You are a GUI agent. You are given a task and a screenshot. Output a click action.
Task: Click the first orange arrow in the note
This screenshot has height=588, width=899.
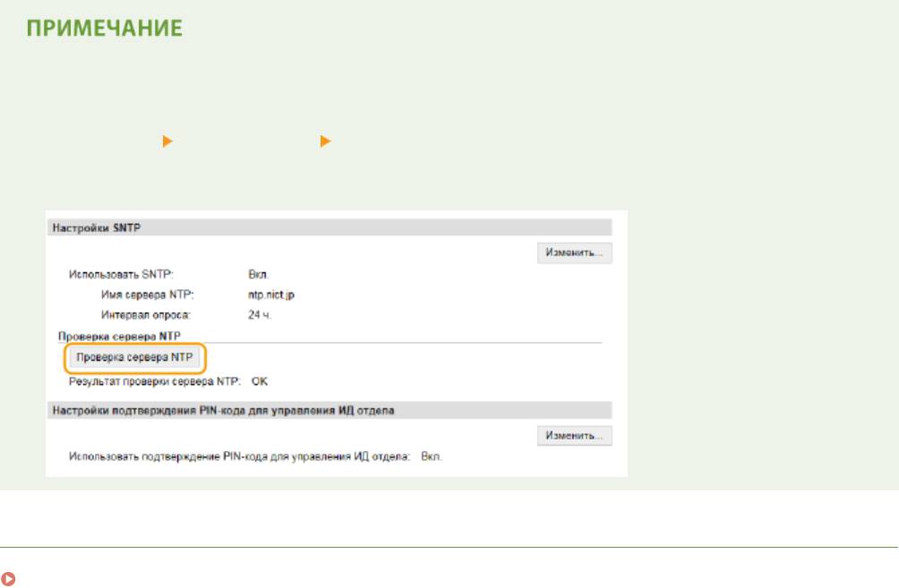(x=165, y=141)
